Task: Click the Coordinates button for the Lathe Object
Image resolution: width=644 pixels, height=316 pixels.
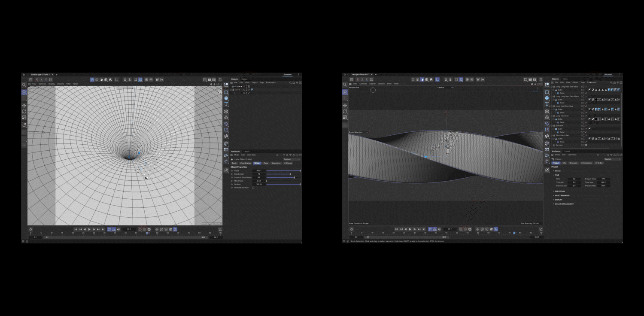Action: tap(245, 163)
